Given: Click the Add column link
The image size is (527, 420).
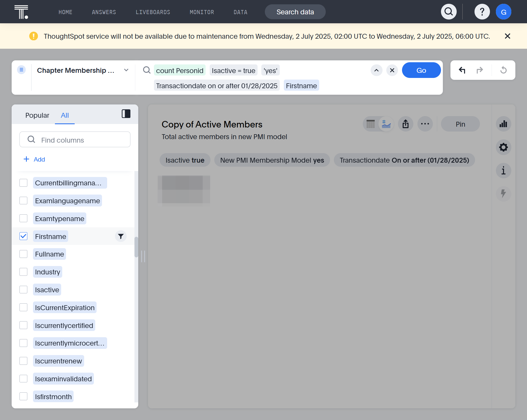Looking at the screenshot, I should point(34,159).
